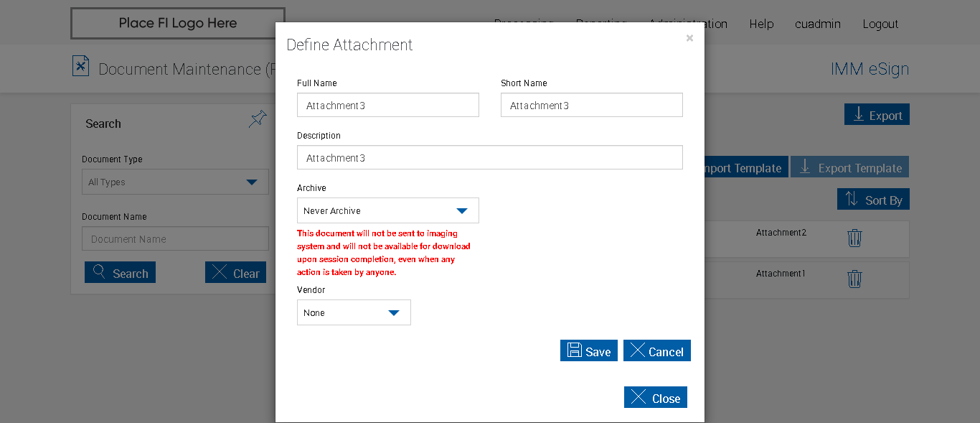Focus the Short Name text field
The width and height of the screenshot is (980, 423).
591,105
